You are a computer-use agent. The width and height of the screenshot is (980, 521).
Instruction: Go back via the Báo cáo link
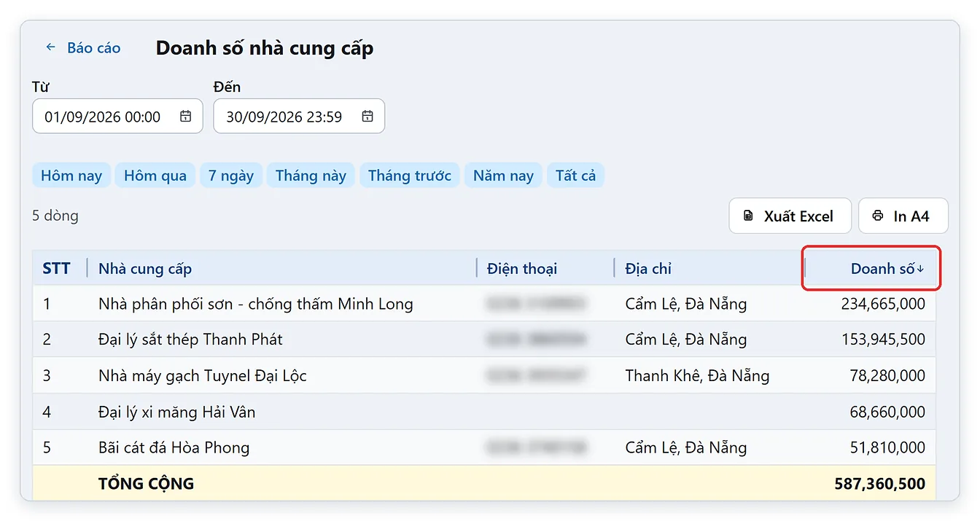(82, 48)
